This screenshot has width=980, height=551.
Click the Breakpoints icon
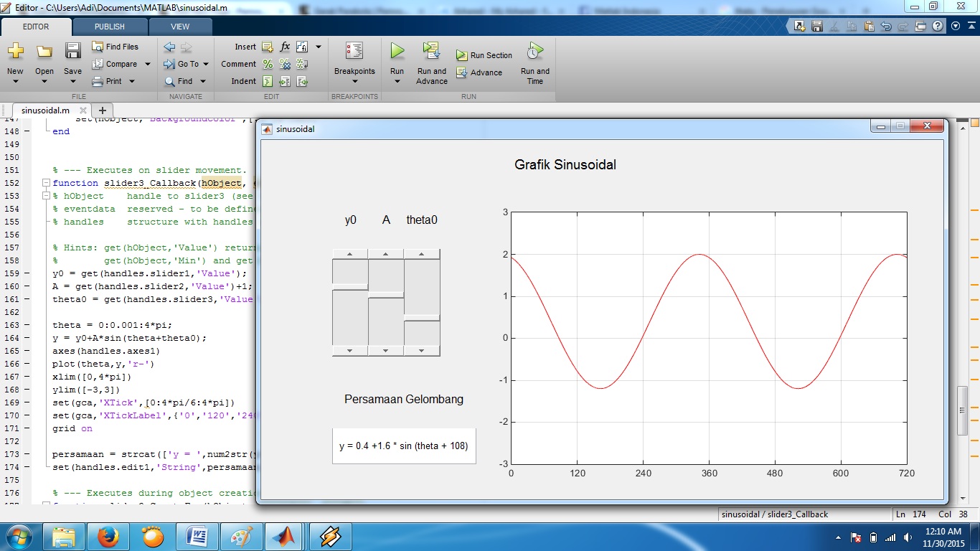tap(354, 52)
